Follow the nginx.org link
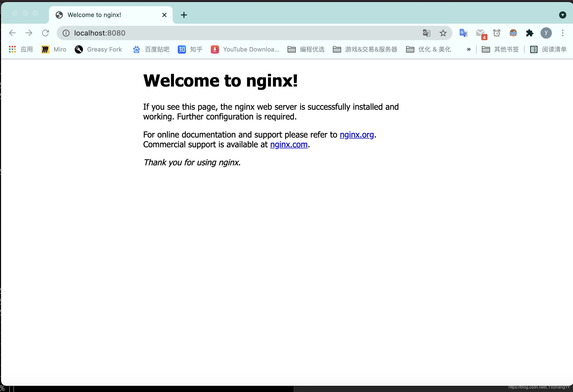573x392 pixels. [x=357, y=135]
